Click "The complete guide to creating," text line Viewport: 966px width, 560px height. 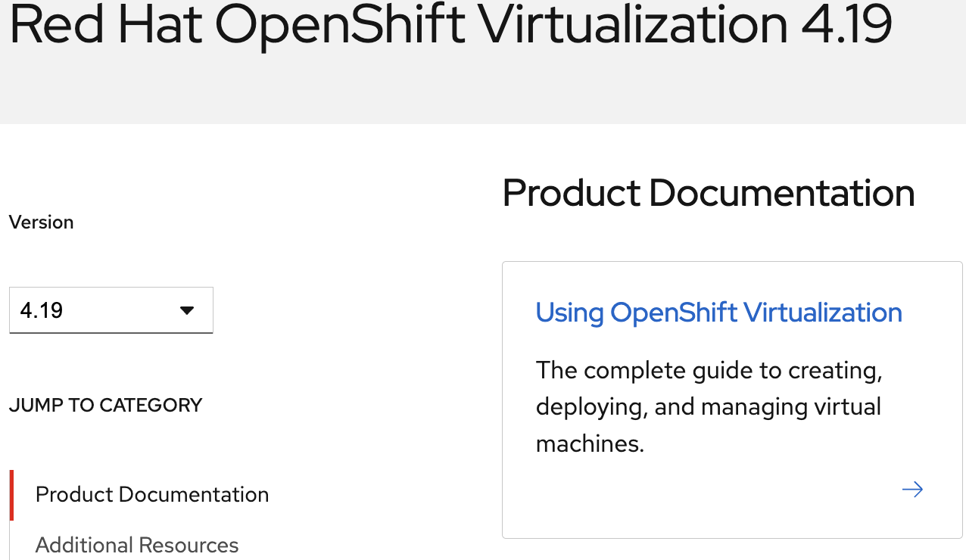click(709, 371)
